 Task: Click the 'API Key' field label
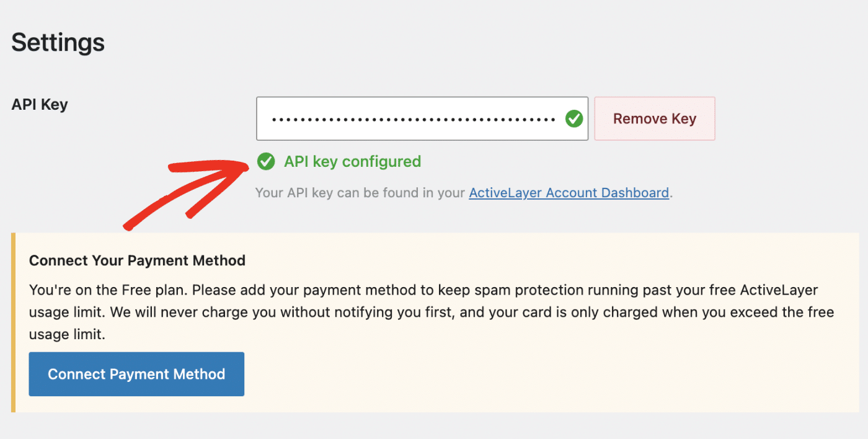click(40, 104)
